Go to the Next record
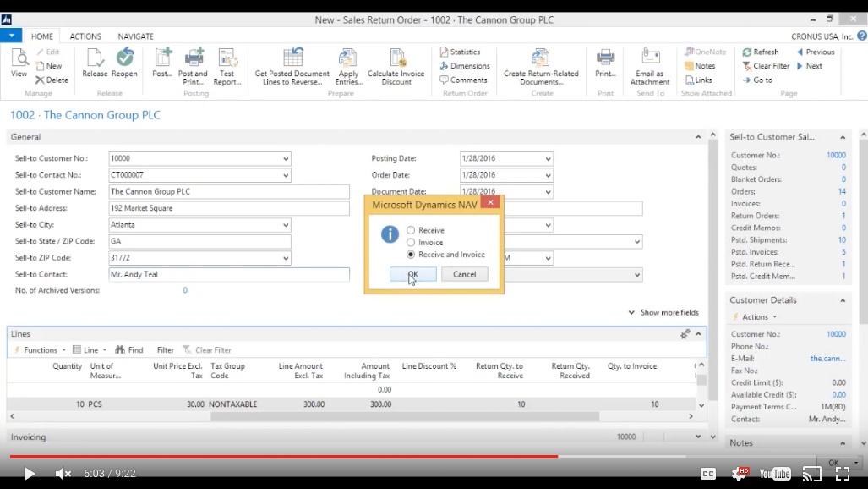The width and height of the screenshot is (868, 489). coord(810,66)
